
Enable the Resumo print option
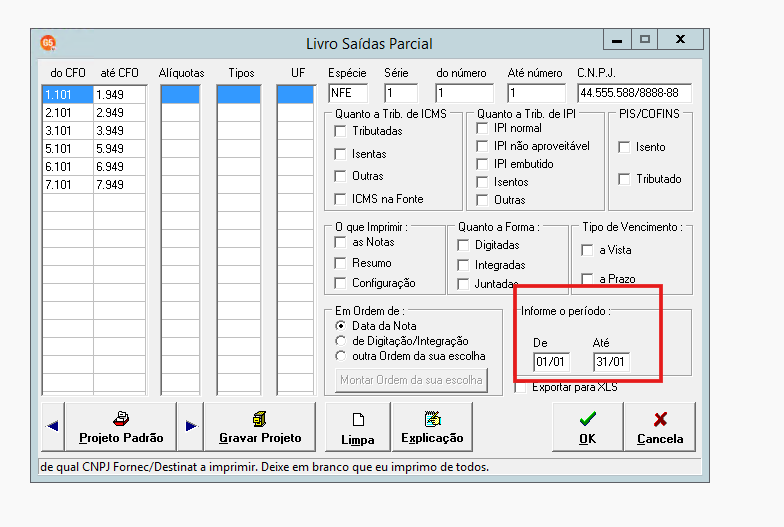[x=340, y=263]
